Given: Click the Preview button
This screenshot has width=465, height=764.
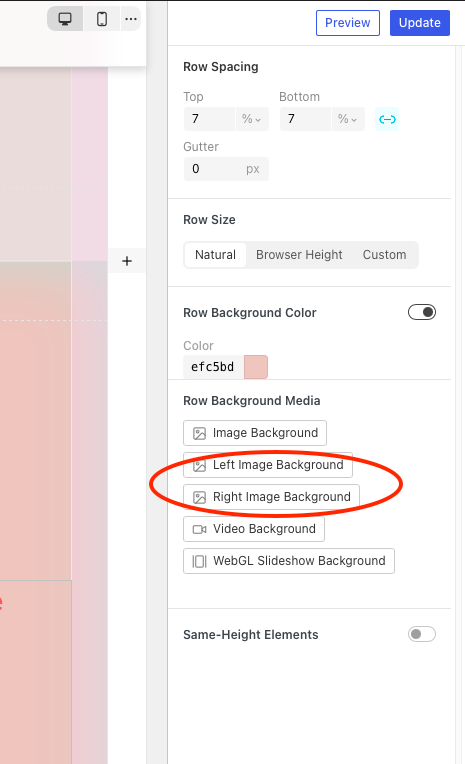Looking at the screenshot, I should 348,23.
